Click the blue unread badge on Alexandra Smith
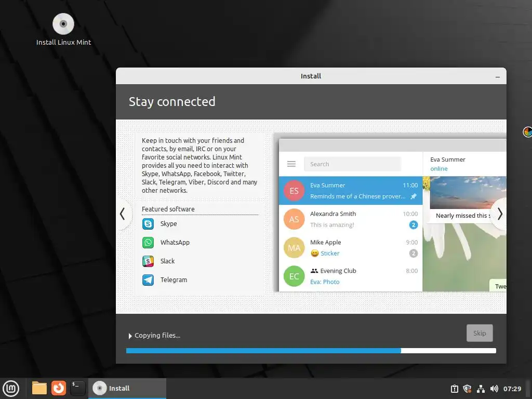 click(413, 225)
